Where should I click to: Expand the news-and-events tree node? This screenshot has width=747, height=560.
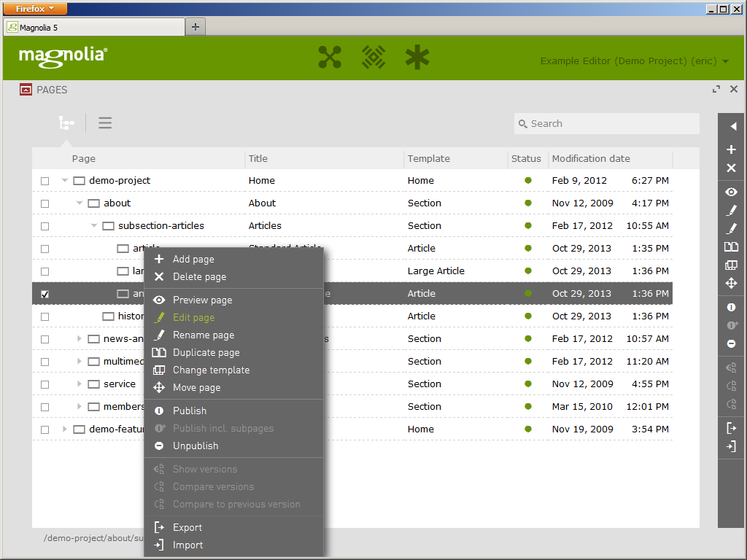tap(80, 338)
